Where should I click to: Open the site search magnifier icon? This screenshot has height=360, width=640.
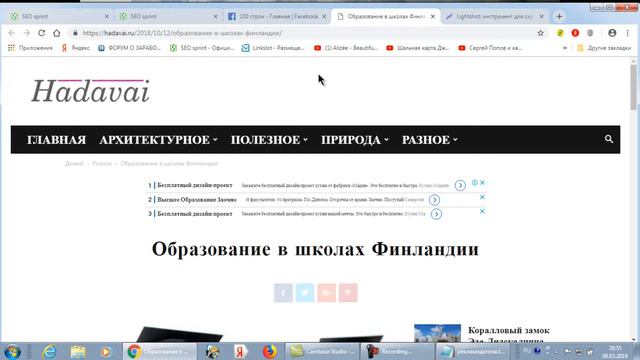point(609,139)
